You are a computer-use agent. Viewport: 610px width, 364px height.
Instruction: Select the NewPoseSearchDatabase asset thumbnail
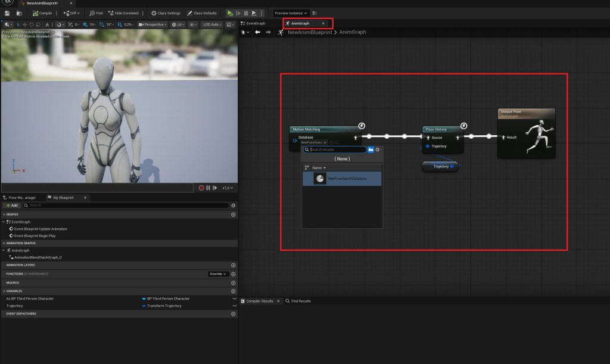coord(320,179)
